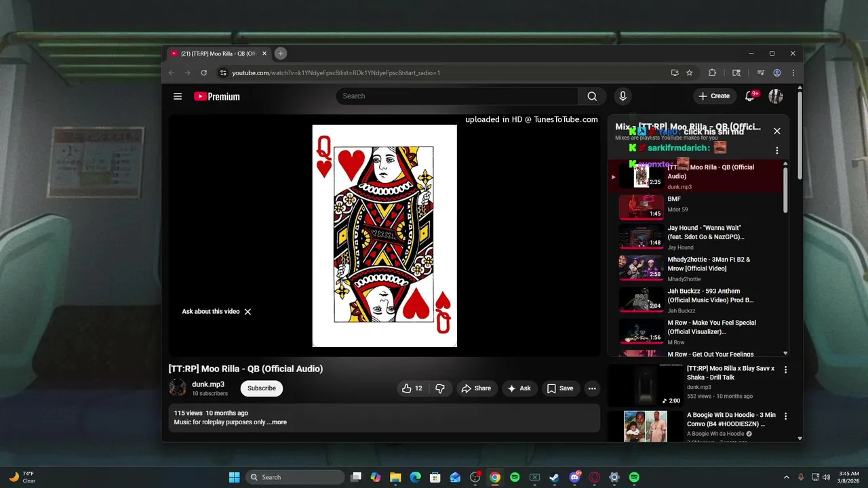
Task: Open Chrome media controls icon
Action: coord(760,73)
